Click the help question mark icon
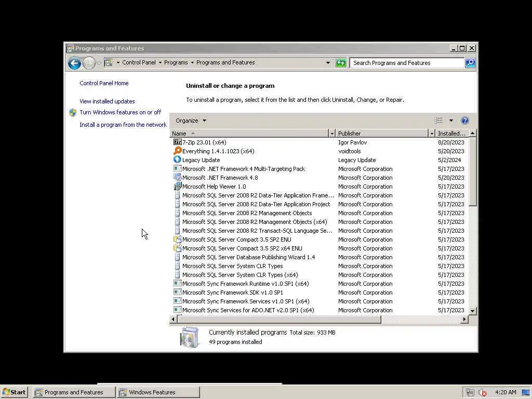532x399 pixels. (465, 121)
